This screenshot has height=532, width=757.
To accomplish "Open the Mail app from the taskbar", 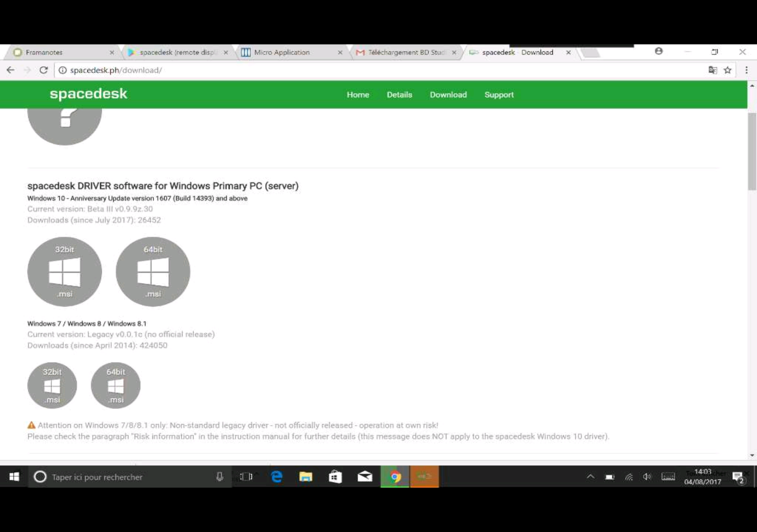I will click(365, 477).
